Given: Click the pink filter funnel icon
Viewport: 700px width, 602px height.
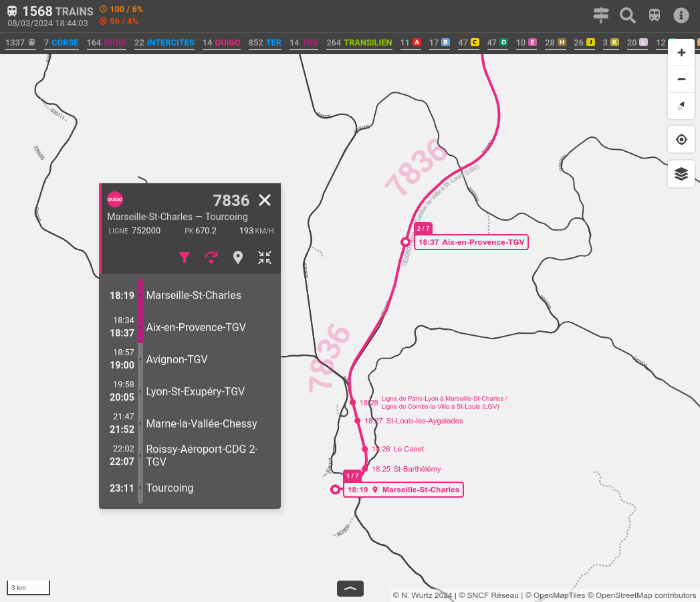Looking at the screenshot, I should (x=185, y=258).
